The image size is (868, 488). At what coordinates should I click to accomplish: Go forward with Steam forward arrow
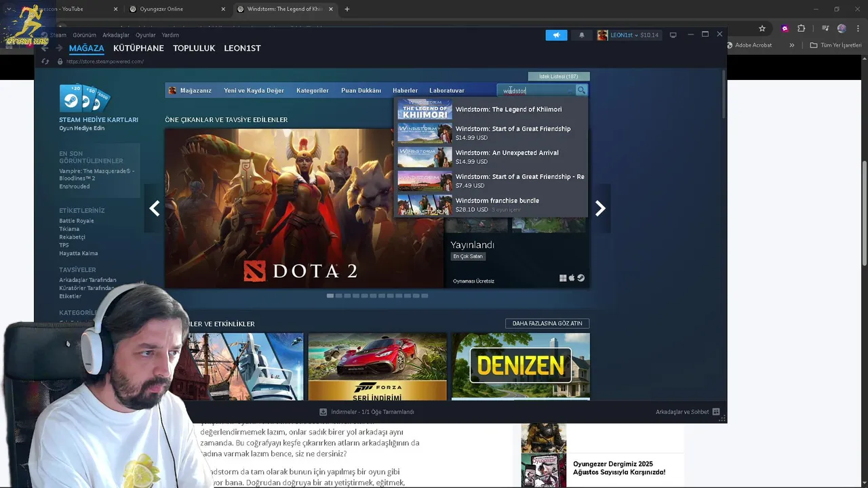(60, 48)
